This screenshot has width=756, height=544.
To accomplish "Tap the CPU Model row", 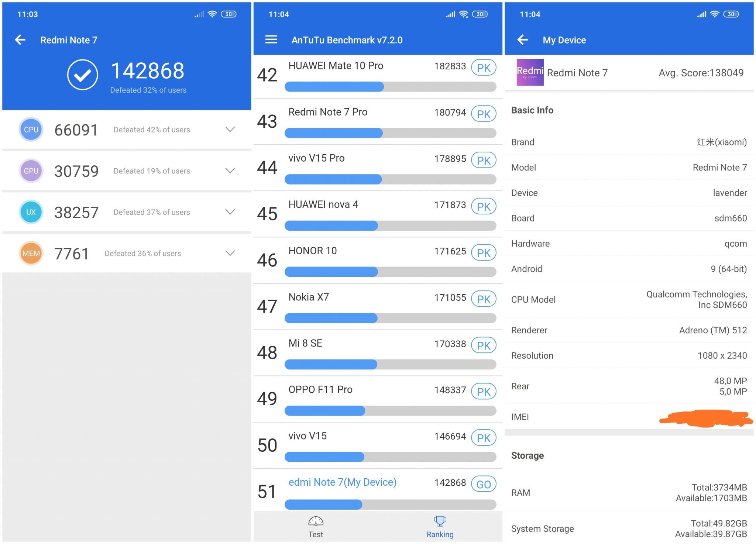I will coord(629,299).
